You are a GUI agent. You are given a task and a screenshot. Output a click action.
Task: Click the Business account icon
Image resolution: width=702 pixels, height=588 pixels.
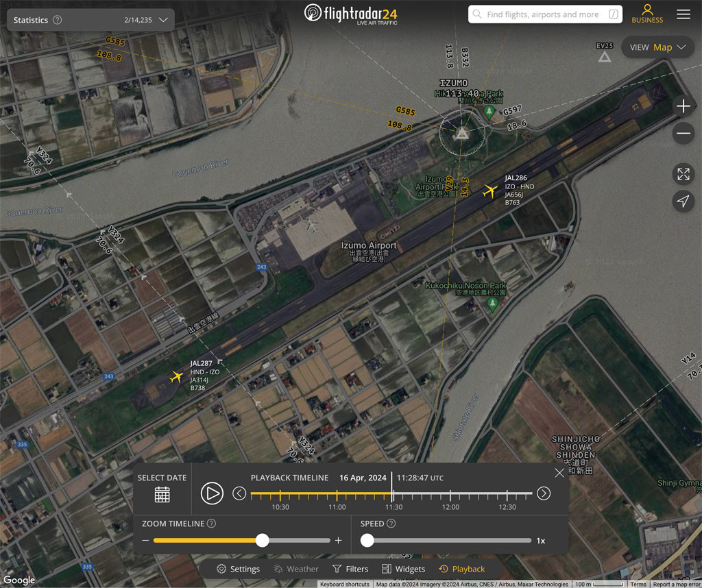647,14
